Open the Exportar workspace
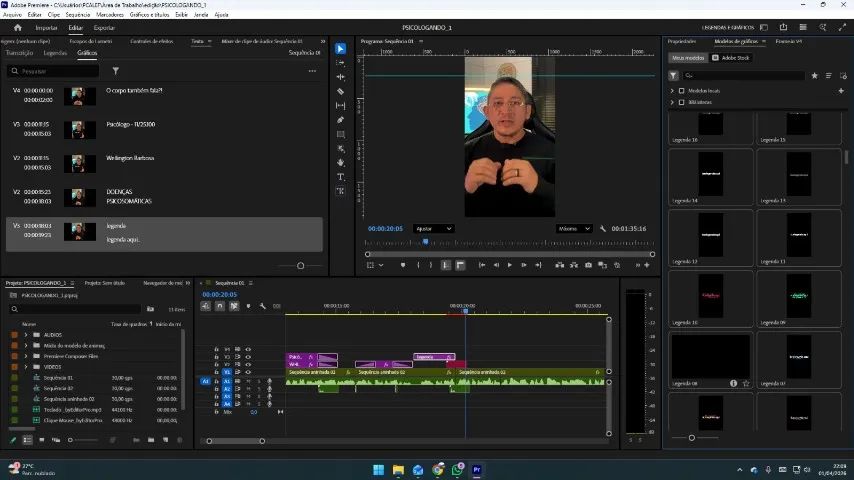Image resolution: width=854 pixels, height=480 pixels. click(104, 28)
